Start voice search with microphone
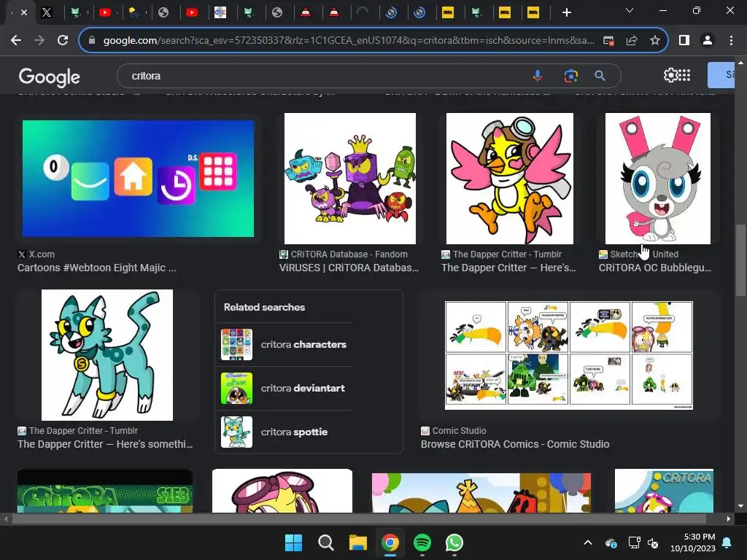The width and height of the screenshot is (747, 560). click(538, 76)
